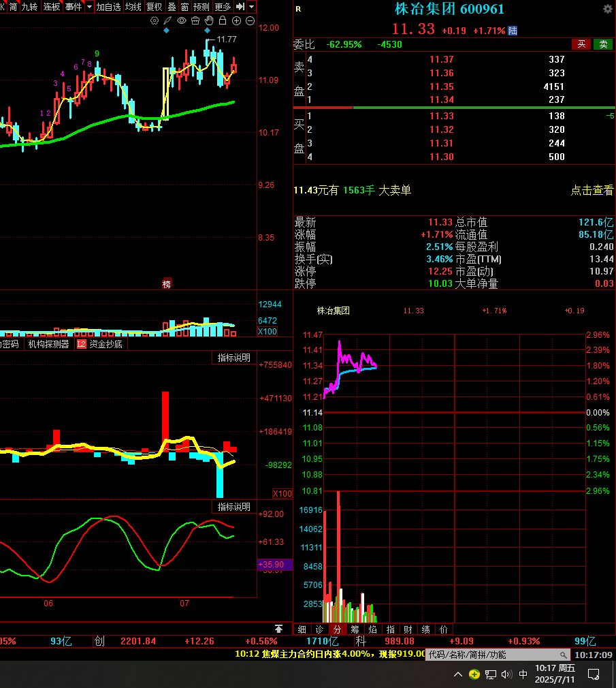
Task: Switch the 中 input method indicator
Action: [523, 674]
